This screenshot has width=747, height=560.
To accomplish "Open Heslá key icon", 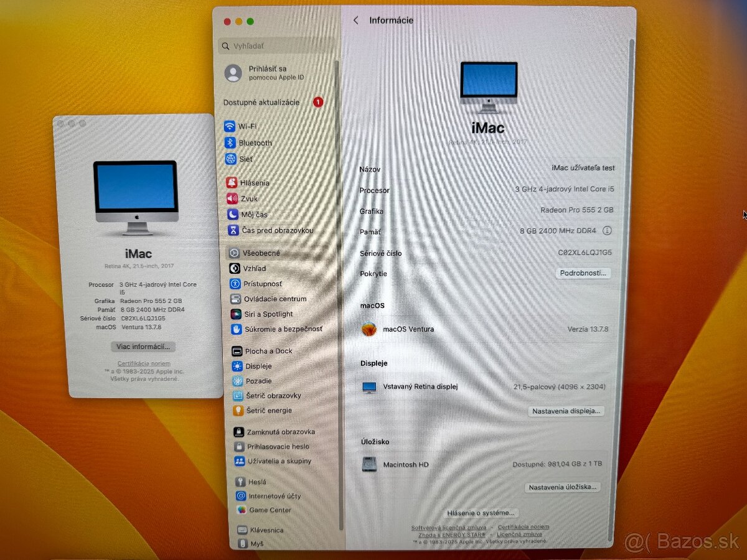I will tap(240, 482).
